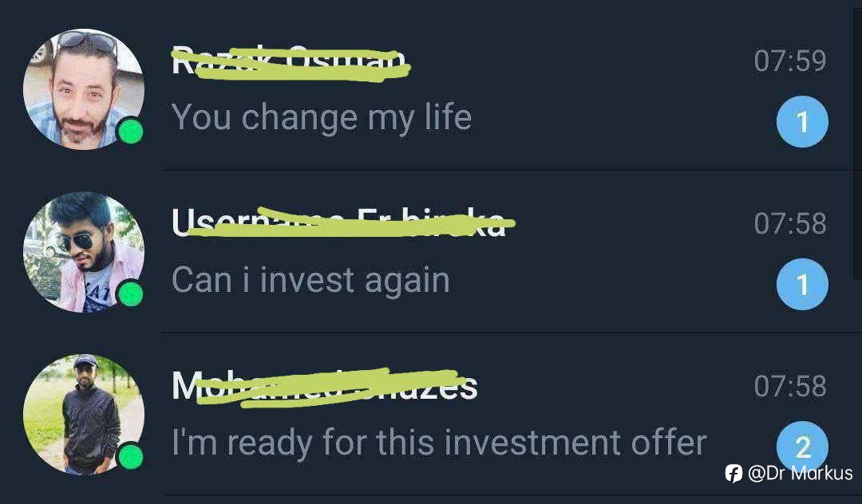Click the 07:58 time on the bottom chat
The image size is (862, 504).
click(x=790, y=386)
